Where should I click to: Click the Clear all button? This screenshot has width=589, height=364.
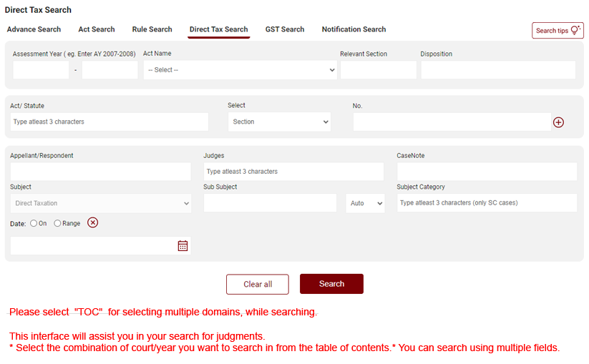tap(258, 284)
